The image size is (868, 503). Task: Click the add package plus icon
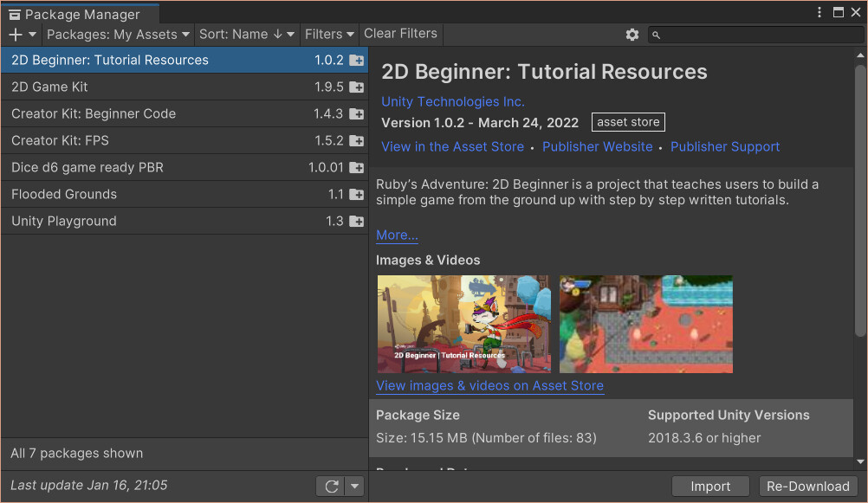(16, 35)
